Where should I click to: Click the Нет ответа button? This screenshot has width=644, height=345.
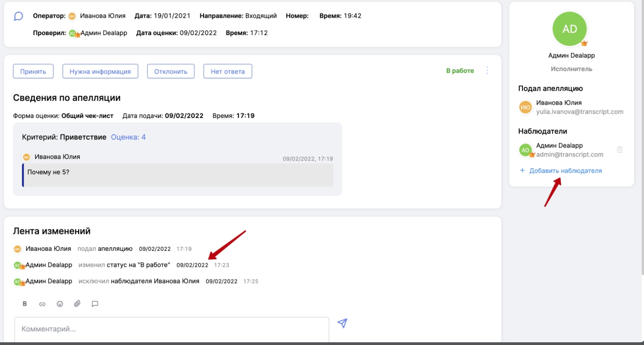[x=228, y=71]
